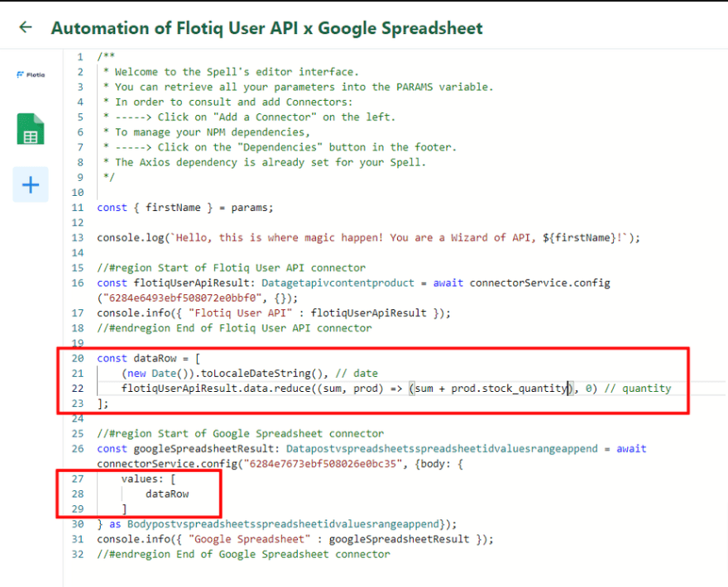Click line number 16 in the gutter

78,283
